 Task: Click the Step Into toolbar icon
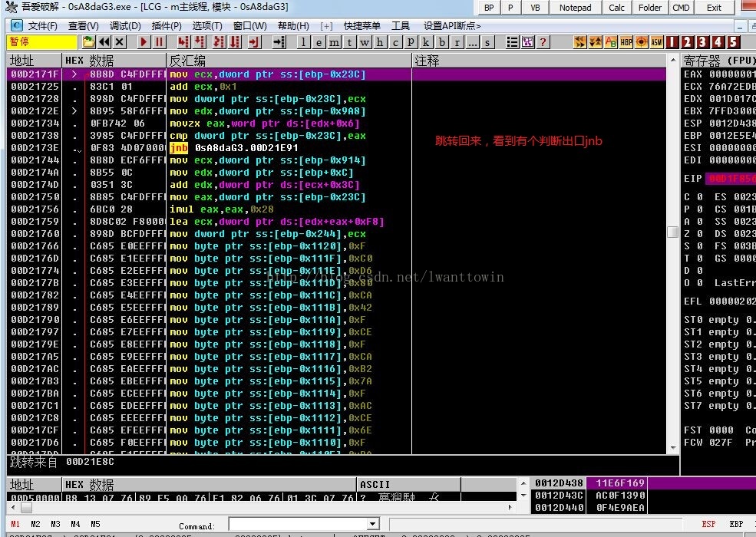(183, 42)
